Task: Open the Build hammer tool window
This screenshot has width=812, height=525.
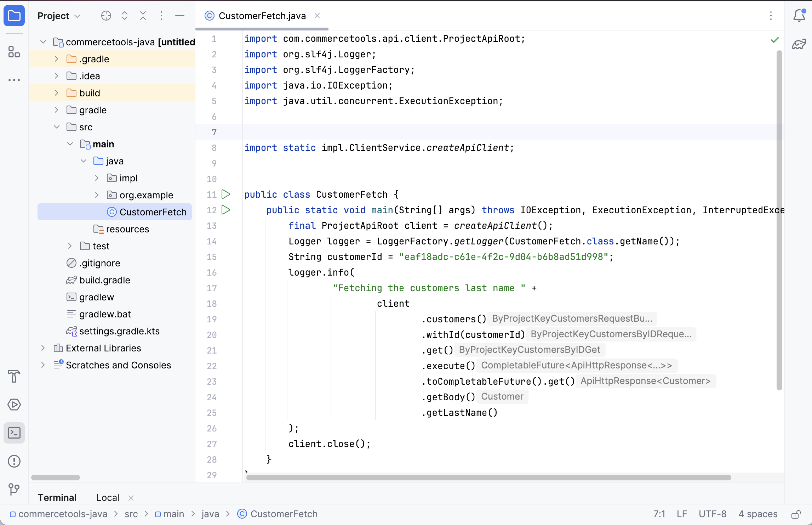Action: point(14,376)
